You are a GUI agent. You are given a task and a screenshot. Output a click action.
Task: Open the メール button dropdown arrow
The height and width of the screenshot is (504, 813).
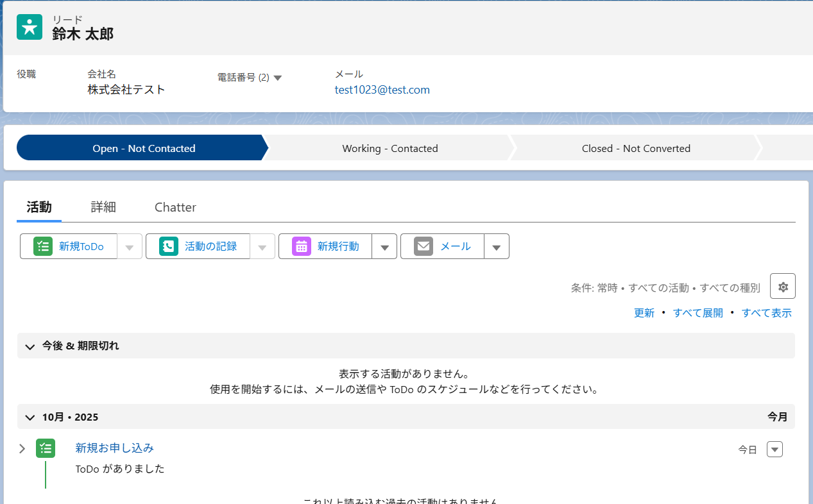click(x=496, y=246)
